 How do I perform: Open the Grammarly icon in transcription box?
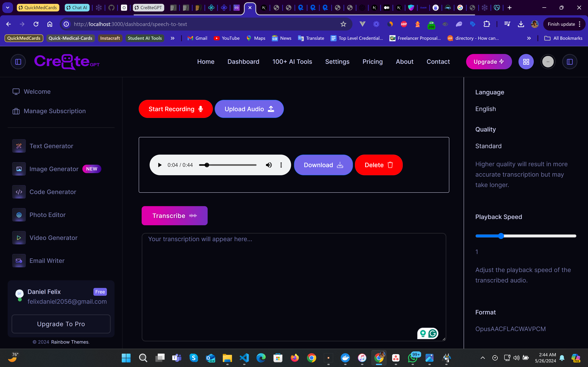(432, 334)
